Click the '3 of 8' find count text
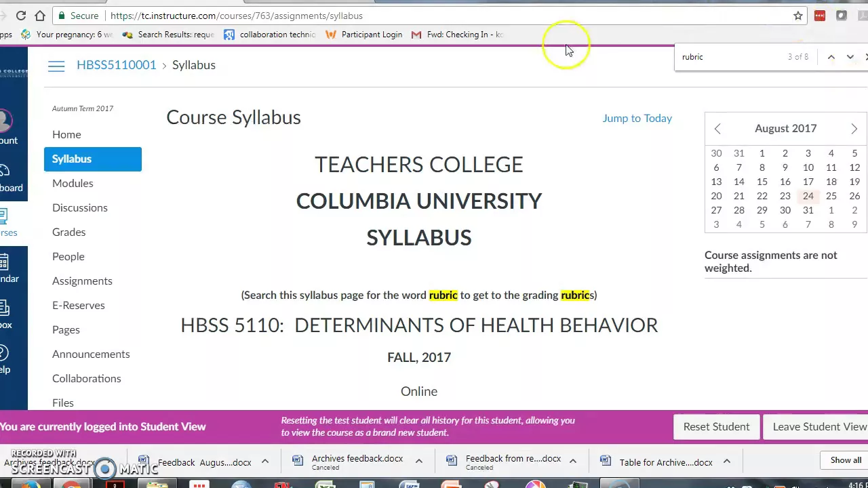This screenshot has width=868, height=488. (x=798, y=57)
